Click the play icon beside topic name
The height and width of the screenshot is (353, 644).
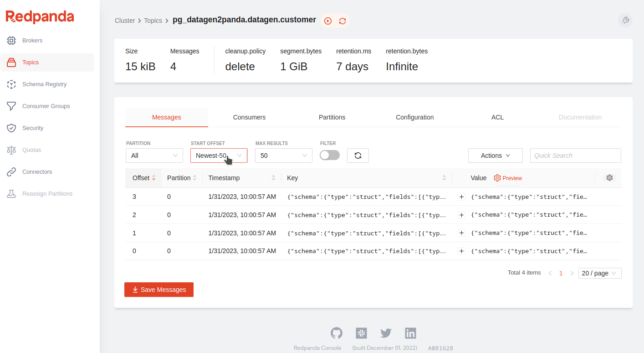point(328,21)
